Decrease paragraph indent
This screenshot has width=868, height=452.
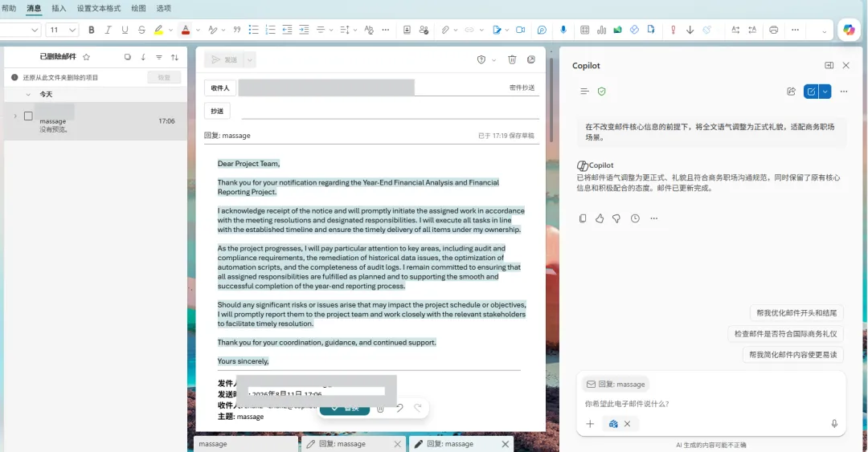point(287,30)
